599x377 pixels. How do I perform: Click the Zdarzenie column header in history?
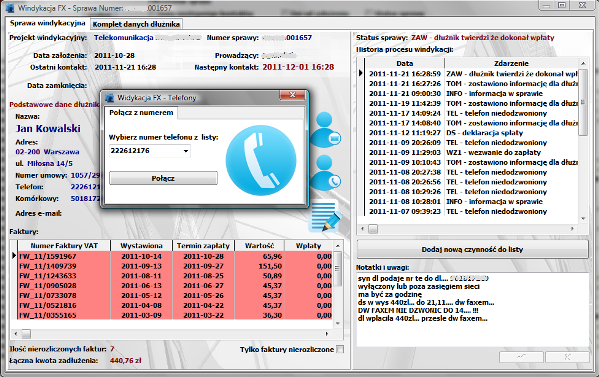511,63
